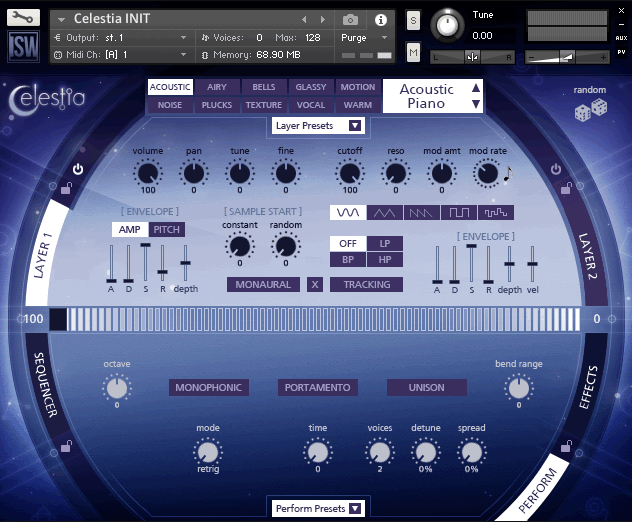This screenshot has width=632, height=522.
Task: Click the mod rate note sync icon
Action: point(508,174)
